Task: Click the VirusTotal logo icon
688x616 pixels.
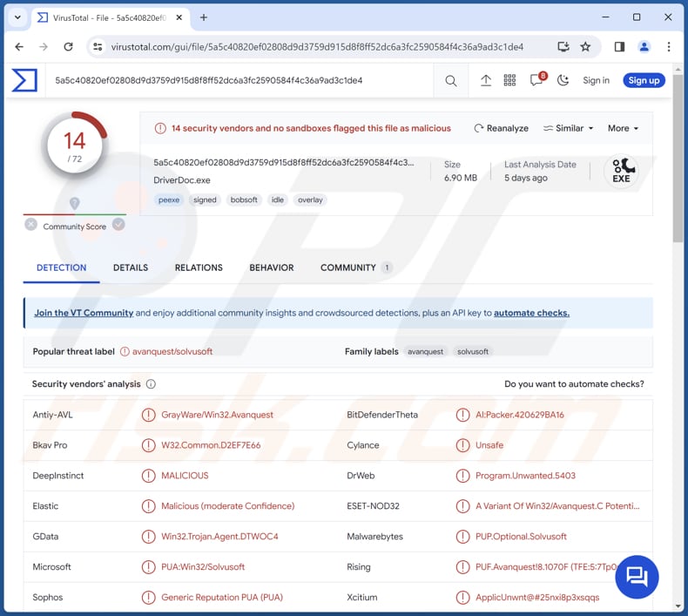Action: (24, 80)
